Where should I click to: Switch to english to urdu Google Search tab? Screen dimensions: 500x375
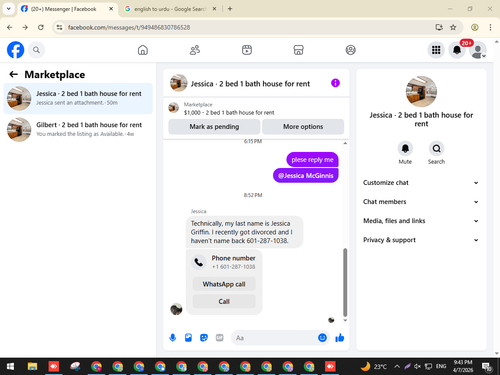coord(170,9)
